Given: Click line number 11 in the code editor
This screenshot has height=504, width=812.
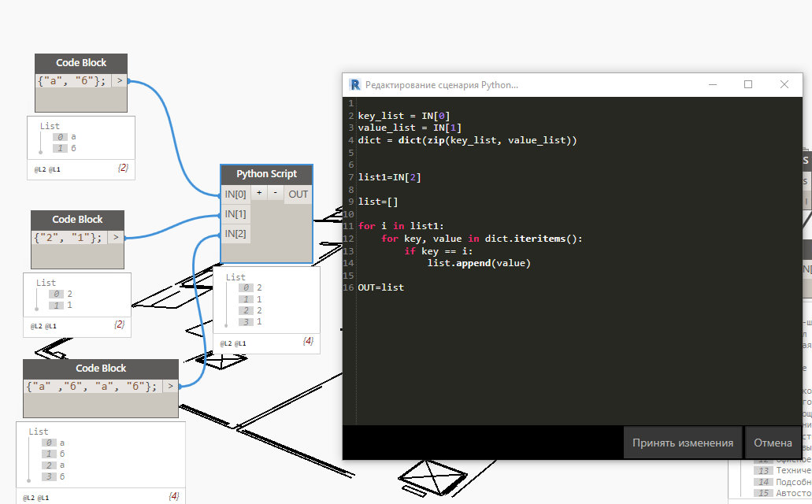Looking at the screenshot, I should 348,225.
